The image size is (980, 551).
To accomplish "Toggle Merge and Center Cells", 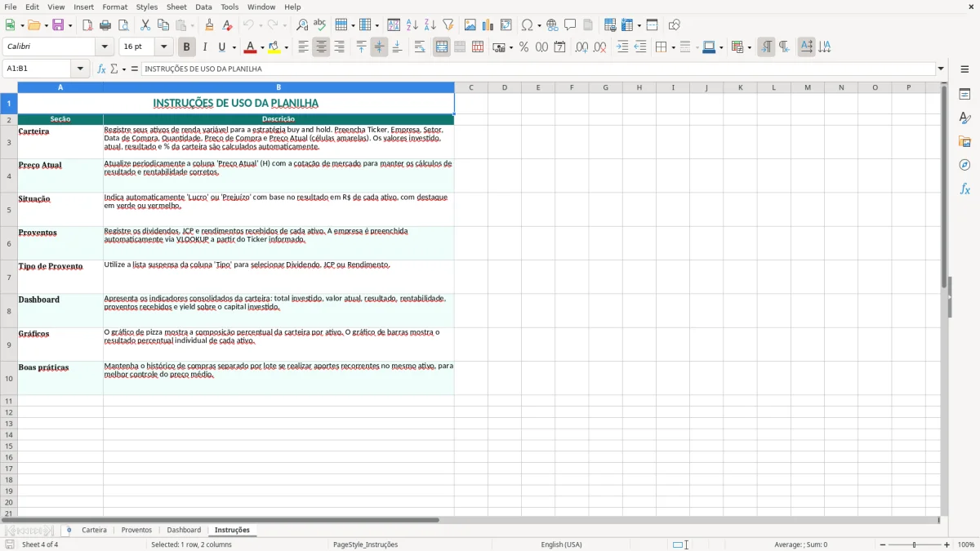I will 442,47.
